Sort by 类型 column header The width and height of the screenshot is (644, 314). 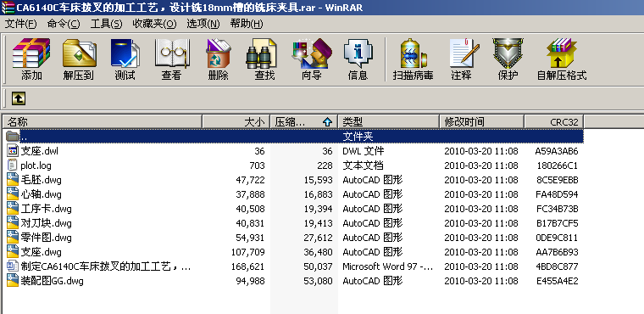coord(389,122)
